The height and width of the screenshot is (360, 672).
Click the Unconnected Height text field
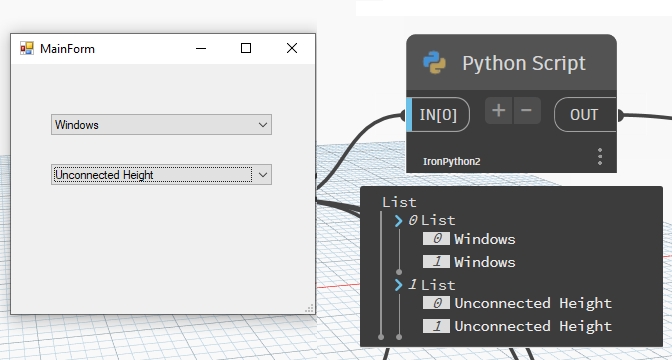[x=153, y=175]
